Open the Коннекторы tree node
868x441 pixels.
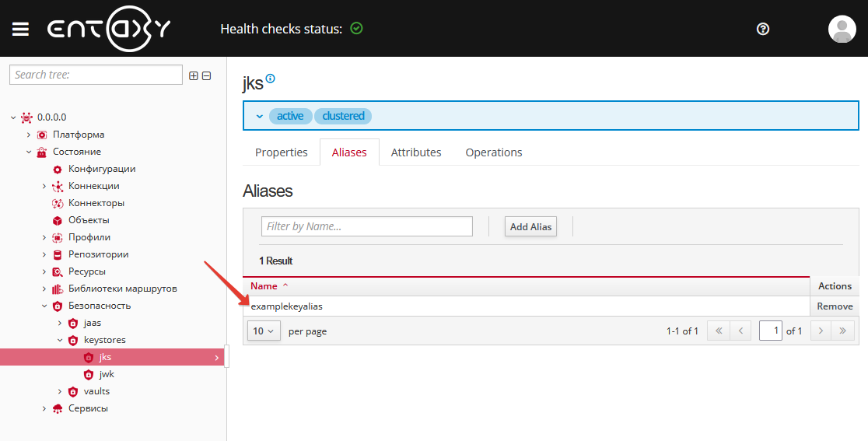[x=96, y=203]
